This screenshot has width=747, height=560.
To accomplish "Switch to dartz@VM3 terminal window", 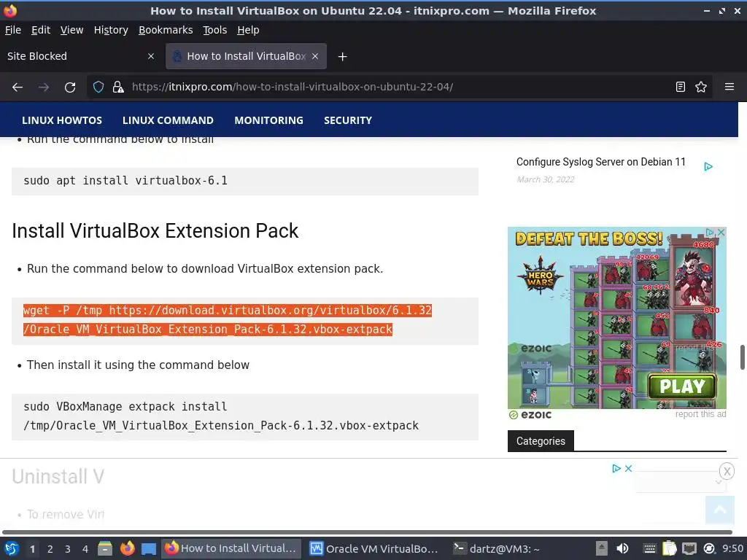I will click(x=495, y=549).
